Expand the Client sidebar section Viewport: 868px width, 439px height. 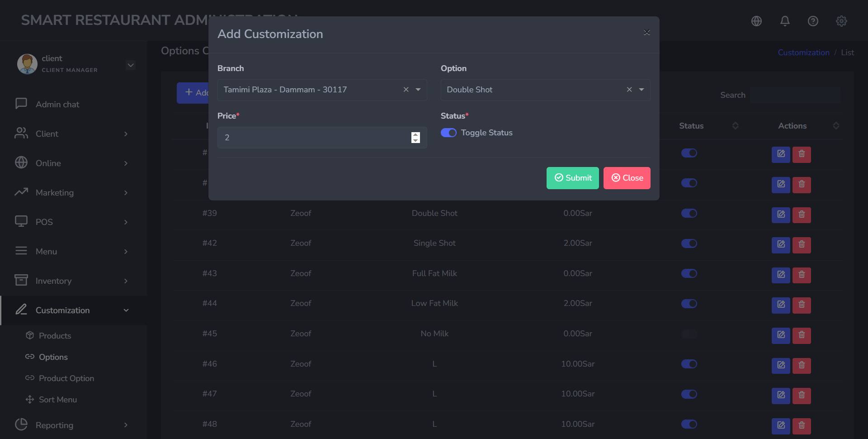74,134
